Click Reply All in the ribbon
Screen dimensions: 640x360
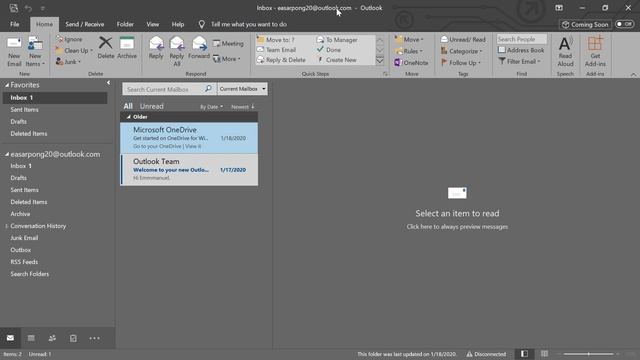pyautogui.click(x=177, y=51)
